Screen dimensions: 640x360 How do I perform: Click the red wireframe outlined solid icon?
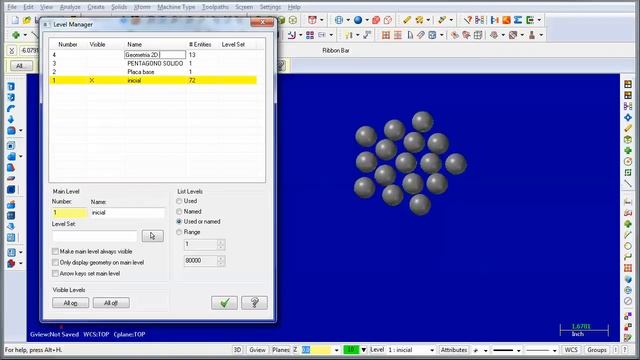click(x=388, y=20)
